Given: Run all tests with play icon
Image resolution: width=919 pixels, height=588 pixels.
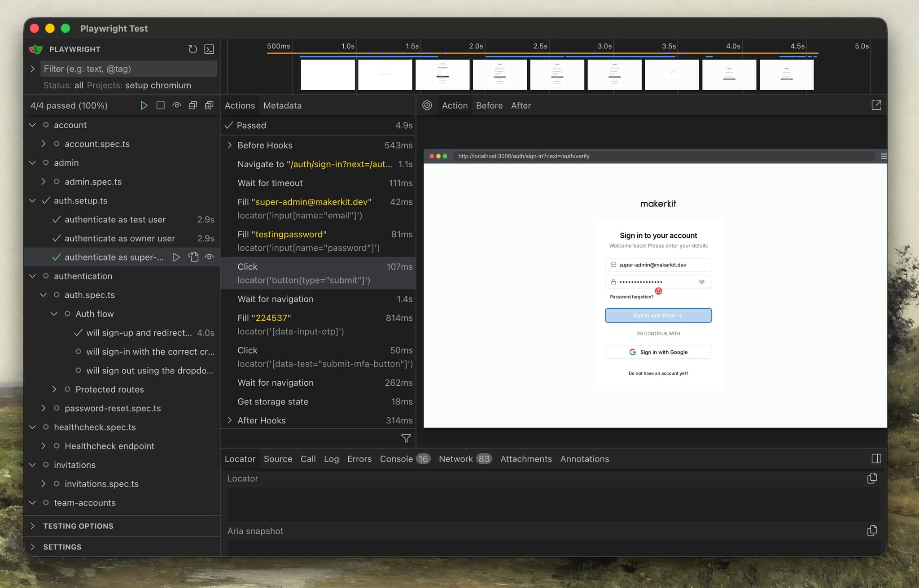Looking at the screenshot, I should (x=144, y=105).
